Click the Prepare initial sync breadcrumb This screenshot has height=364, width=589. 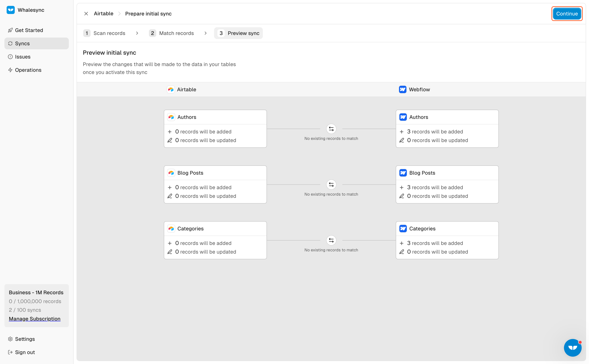tap(148, 13)
